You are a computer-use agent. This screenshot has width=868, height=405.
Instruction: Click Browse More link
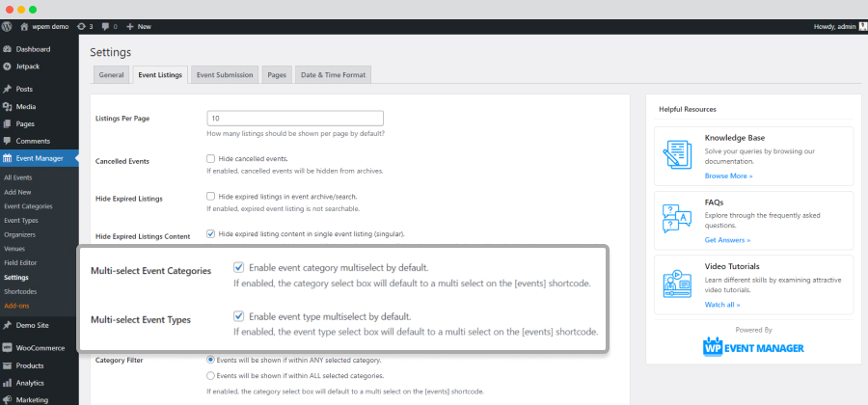[728, 175]
